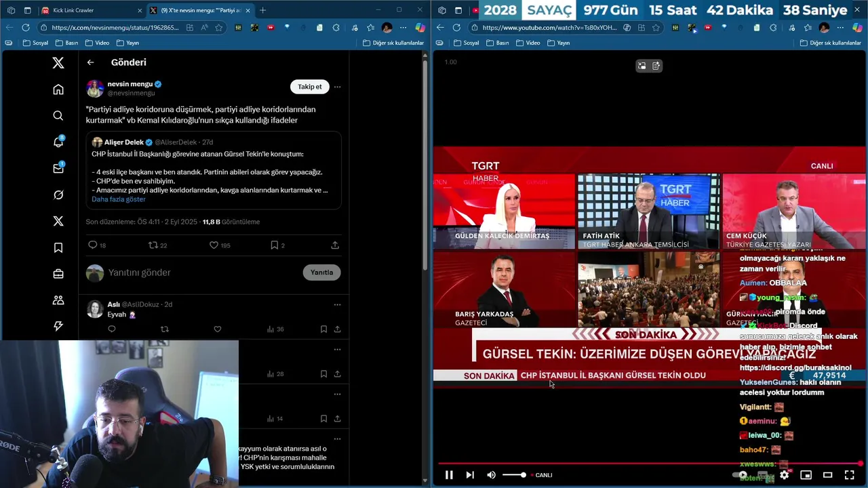The width and height of the screenshot is (868, 488).
Task: Open the X search from sidebar
Action: click(x=58, y=116)
